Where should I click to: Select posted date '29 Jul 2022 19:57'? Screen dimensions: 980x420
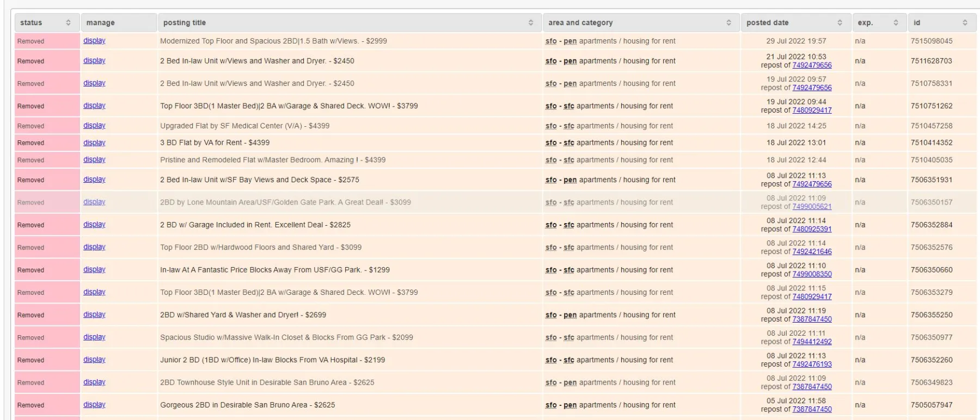click(x=796, y=41)
